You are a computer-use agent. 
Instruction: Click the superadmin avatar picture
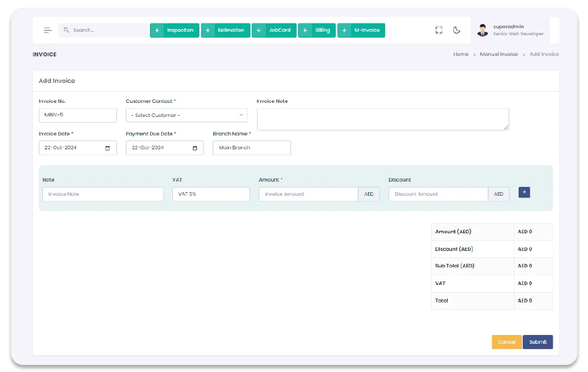483,30
